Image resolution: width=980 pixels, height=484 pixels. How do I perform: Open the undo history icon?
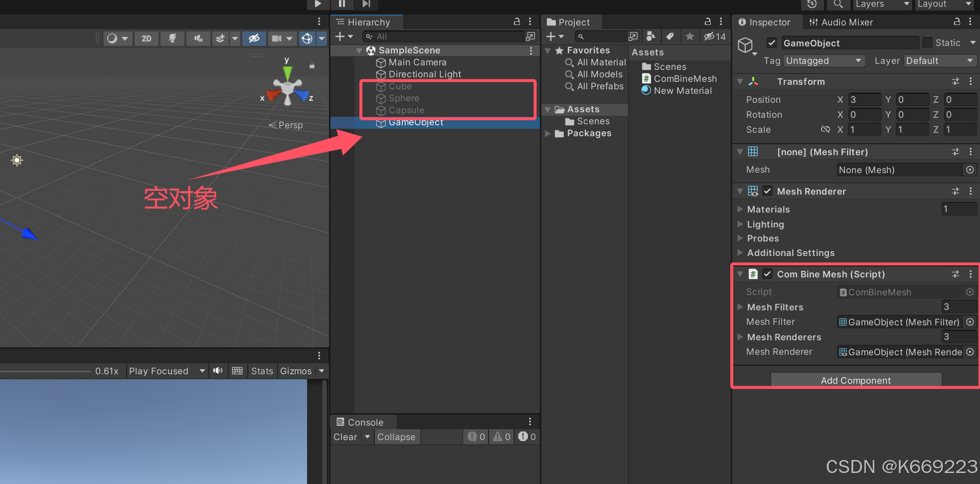[812, 4]
